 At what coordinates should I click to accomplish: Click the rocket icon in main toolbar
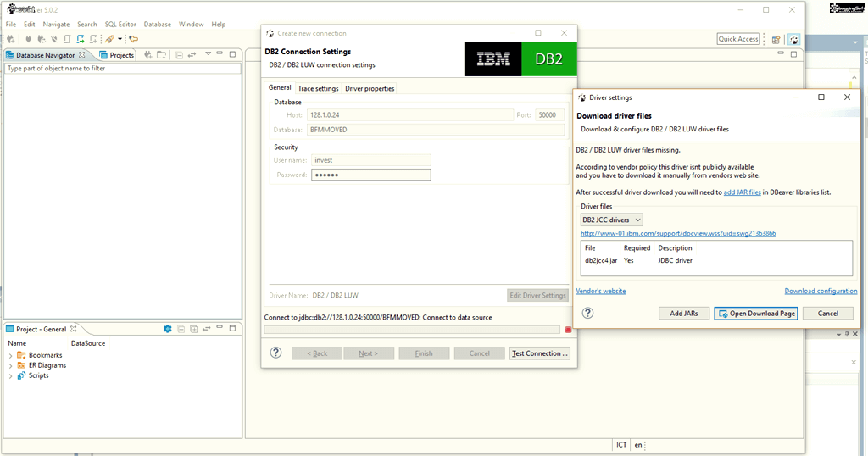(x=109, y=39)
